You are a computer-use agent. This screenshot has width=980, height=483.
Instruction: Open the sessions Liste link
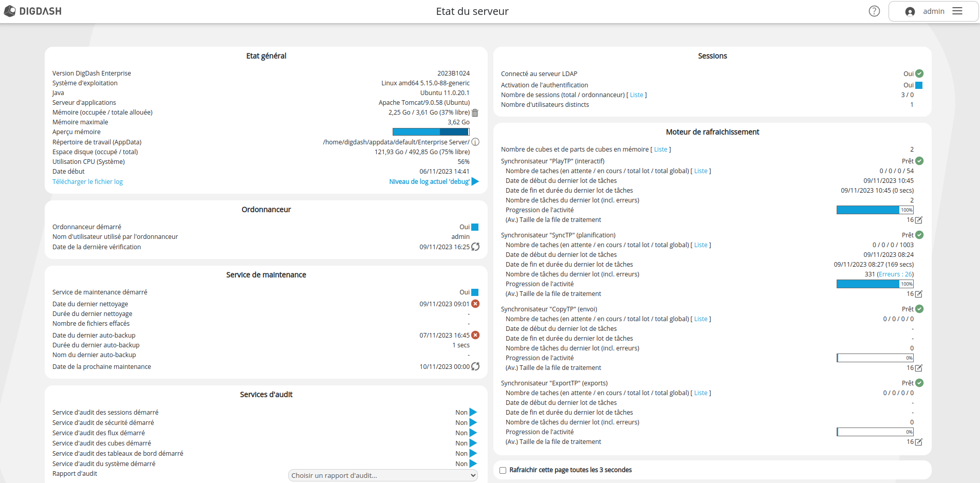636,95
